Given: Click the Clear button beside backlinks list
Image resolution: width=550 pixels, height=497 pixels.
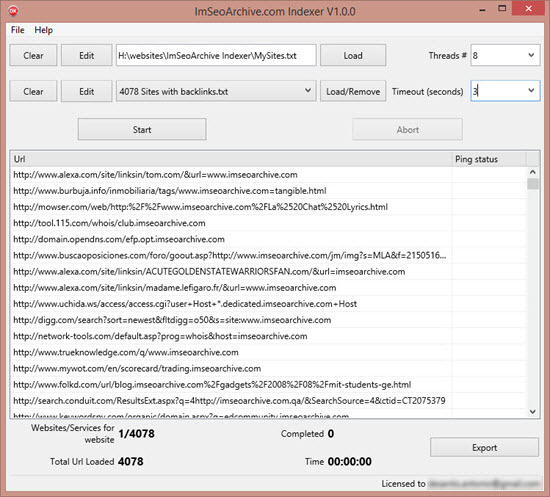Looking at the screenshot, I should coord(33,92).
